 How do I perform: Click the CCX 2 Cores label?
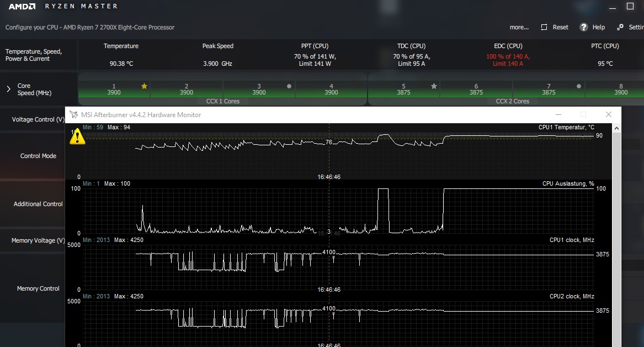pos(513,101)
